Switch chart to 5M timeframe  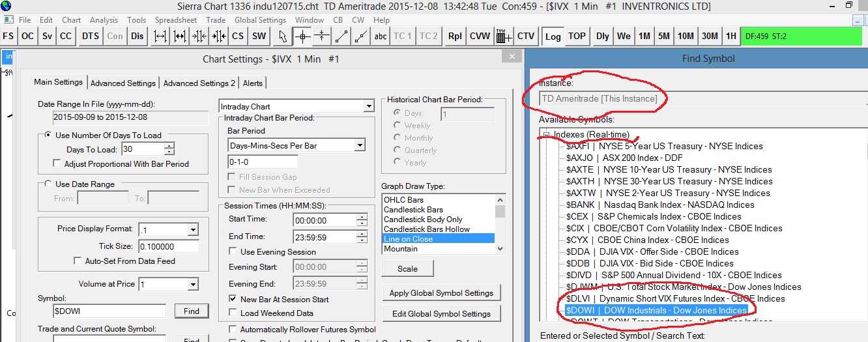(x=663, y=36)
